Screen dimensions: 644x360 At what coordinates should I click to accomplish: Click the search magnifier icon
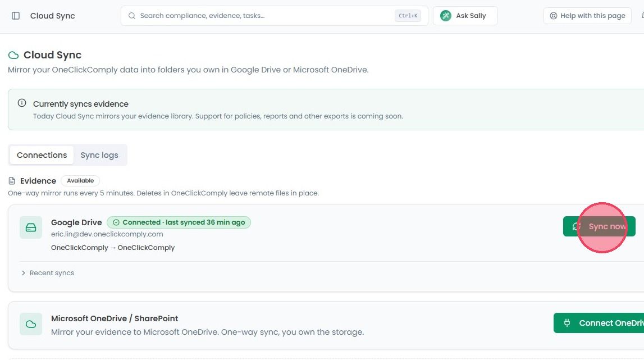click(x=131, y=16)
